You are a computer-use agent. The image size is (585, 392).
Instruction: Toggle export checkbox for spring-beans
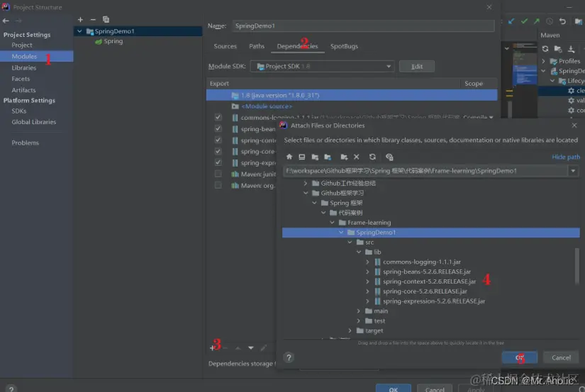pyautogui.click(x=218, y=128)
